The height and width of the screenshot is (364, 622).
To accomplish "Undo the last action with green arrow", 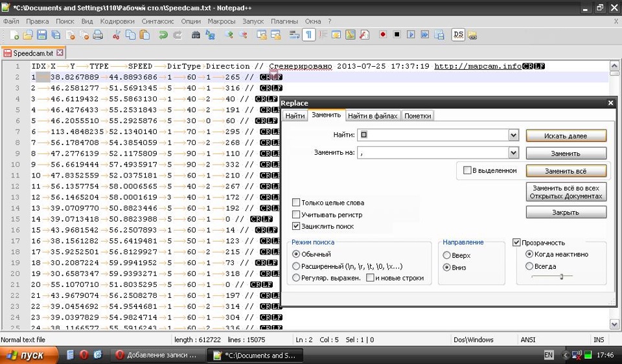I will pyautogui.click(x=163, y=35).
